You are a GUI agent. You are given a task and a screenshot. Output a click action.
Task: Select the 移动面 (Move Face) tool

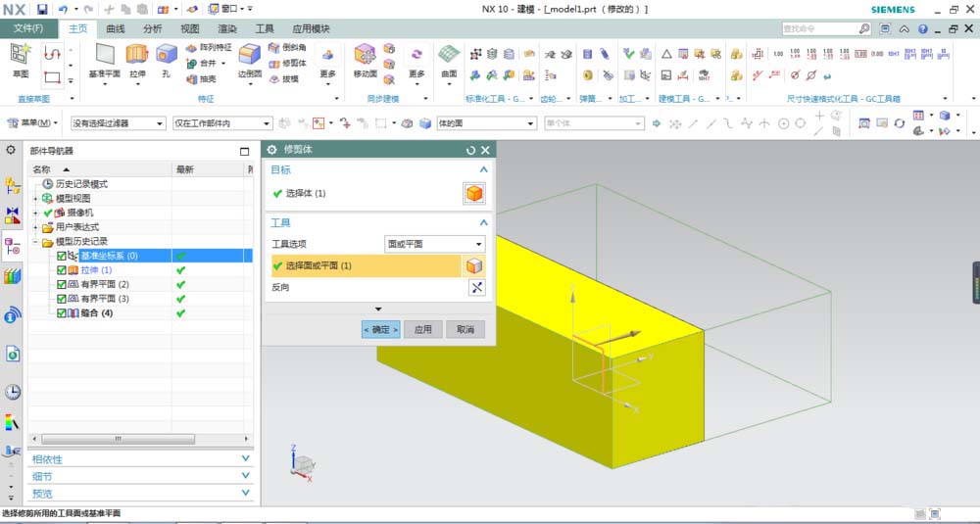365,54
